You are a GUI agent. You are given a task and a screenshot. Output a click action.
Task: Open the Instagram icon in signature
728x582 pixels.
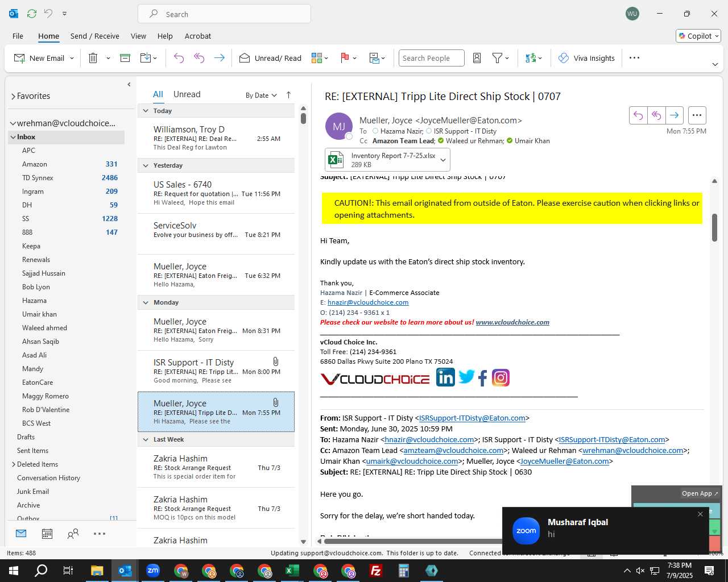click(x=500, y=377)
